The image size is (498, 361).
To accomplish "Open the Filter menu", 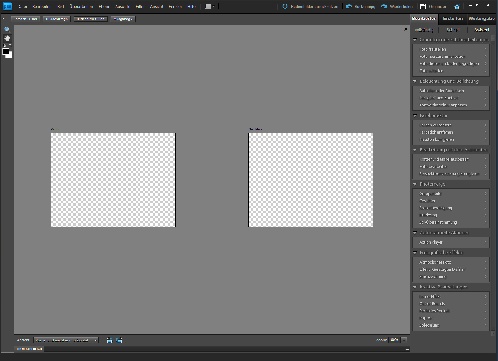I will (139, 6).
